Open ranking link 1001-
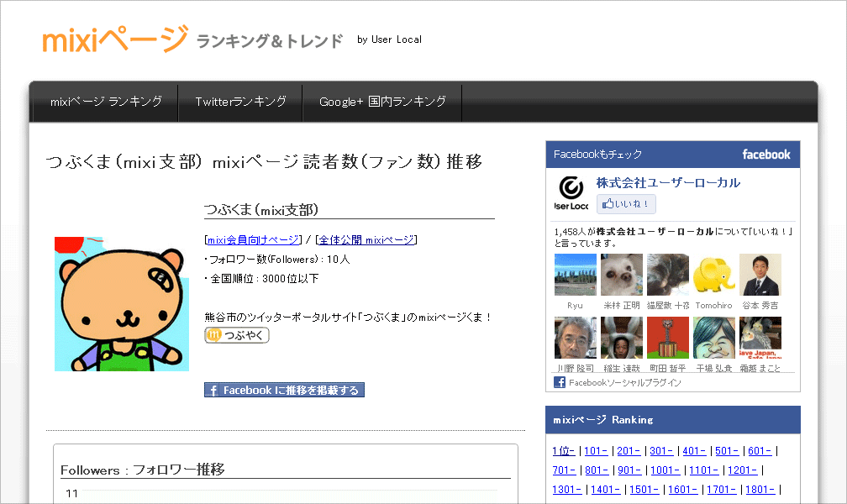Image resolution: width=847 pixels, height=504 pixels. coord(665,470)
